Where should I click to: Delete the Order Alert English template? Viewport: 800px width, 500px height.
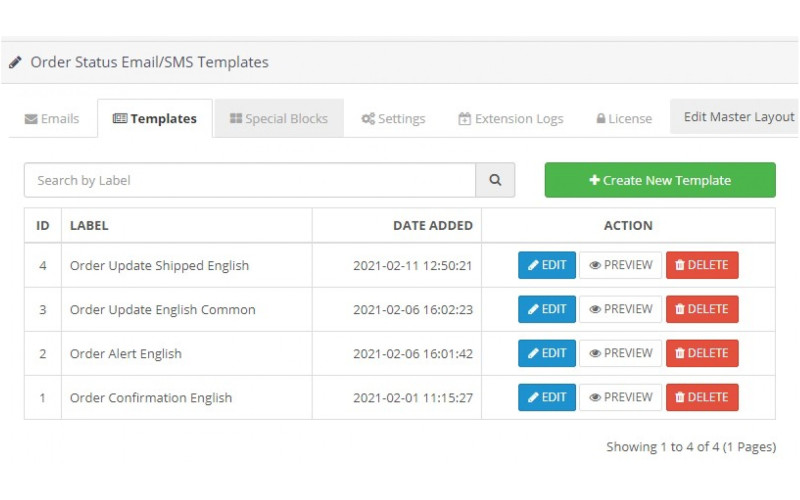click(702, 353)
